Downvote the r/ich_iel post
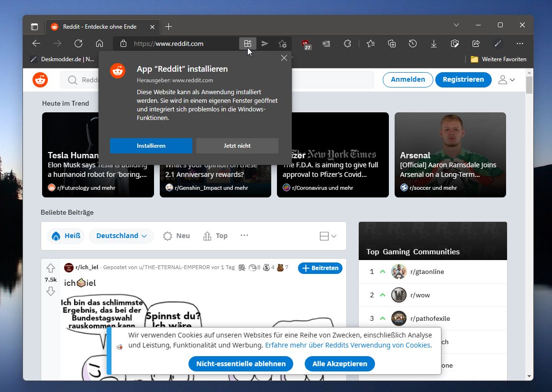Screen dimensions: 552x392 point(51,291)
